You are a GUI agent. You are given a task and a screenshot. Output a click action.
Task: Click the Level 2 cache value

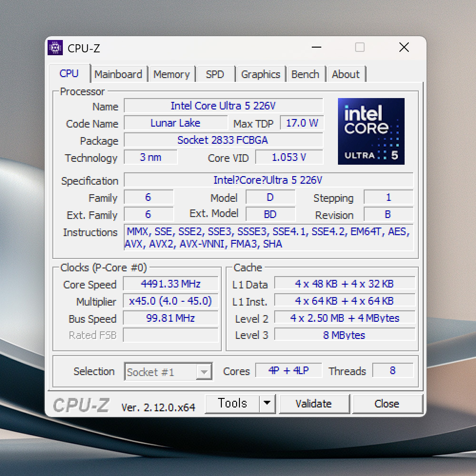(x=345, y=318)
